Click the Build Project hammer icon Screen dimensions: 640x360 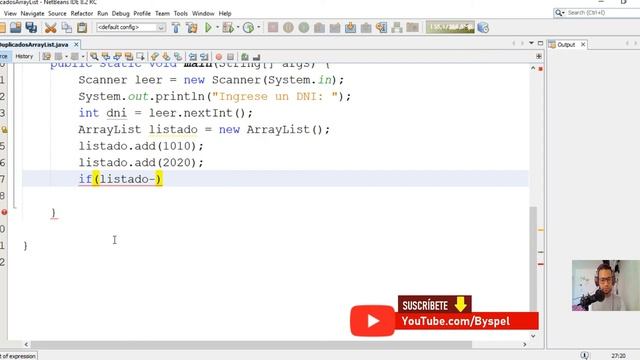click(176, 27)
